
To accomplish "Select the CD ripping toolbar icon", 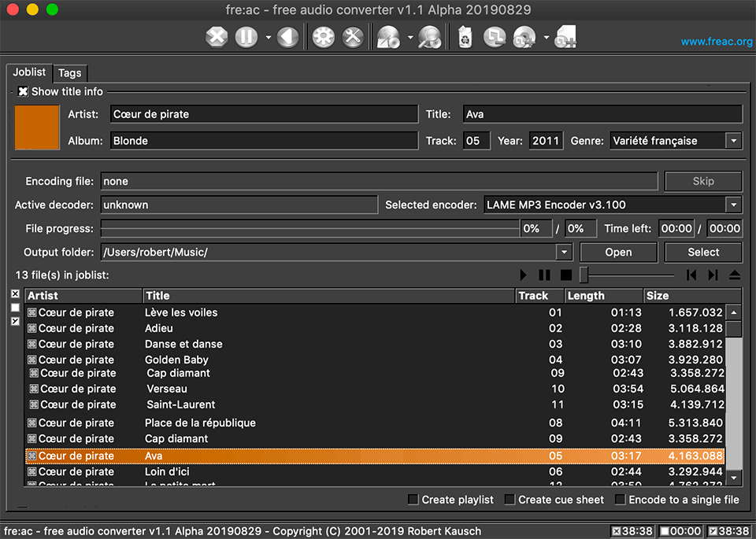I will tap(387, 36).
